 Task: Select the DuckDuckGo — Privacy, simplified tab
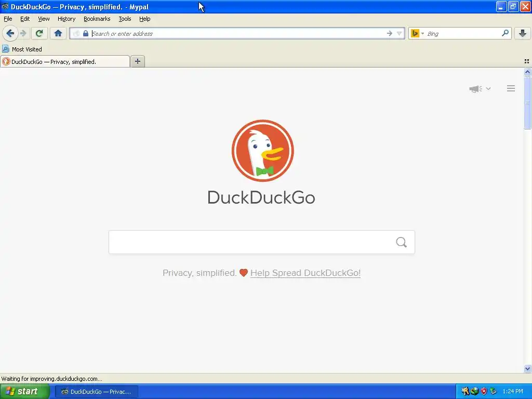tap(65, 61)
